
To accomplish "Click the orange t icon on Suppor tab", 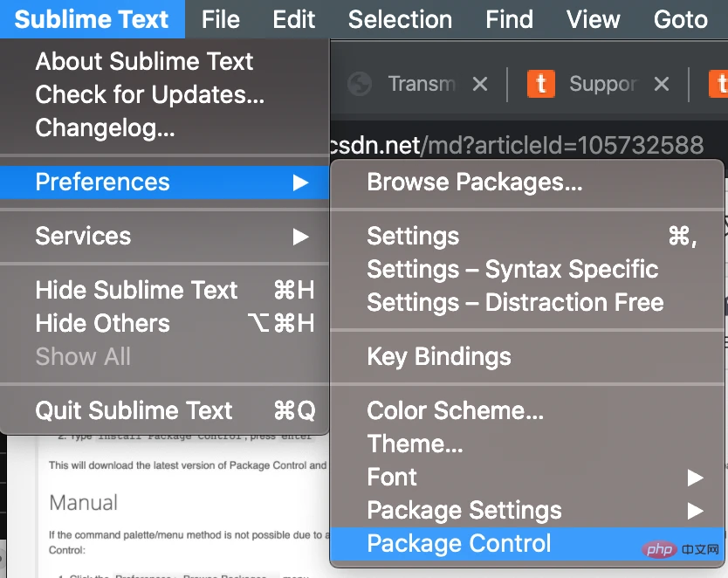I will 541,84.
